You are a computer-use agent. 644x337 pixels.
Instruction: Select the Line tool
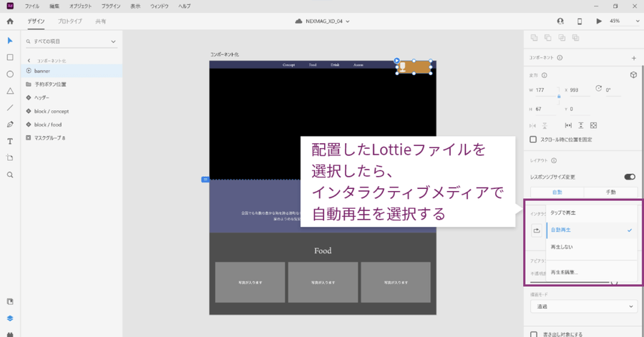[10, 107]
